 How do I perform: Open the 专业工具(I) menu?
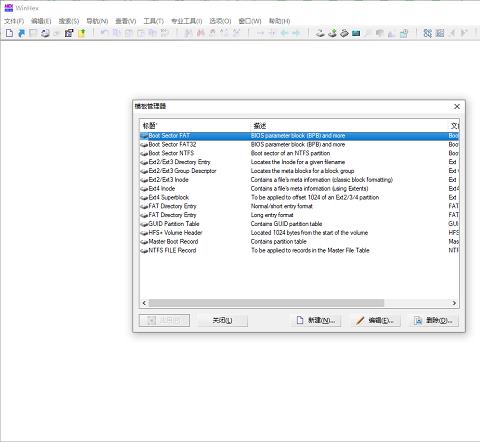coord(187,21)
